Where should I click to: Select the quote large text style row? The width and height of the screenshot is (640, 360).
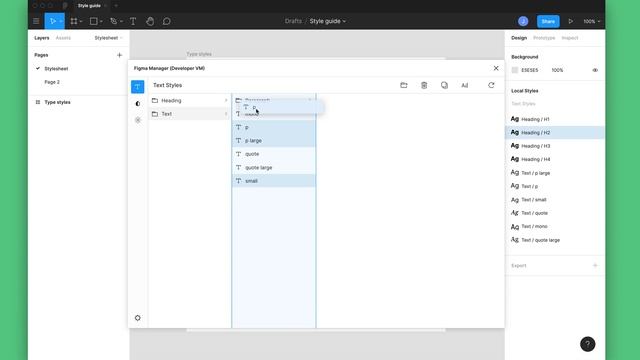click(x=274, y=167)
